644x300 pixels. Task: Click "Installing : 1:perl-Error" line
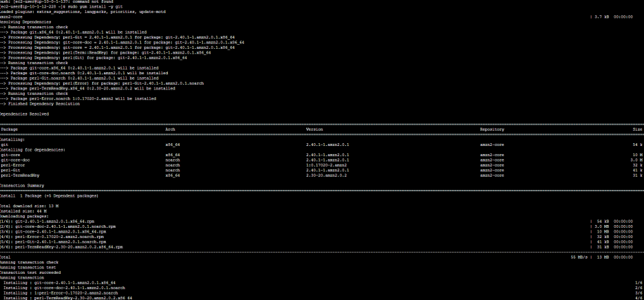click(x=61, y=293)
